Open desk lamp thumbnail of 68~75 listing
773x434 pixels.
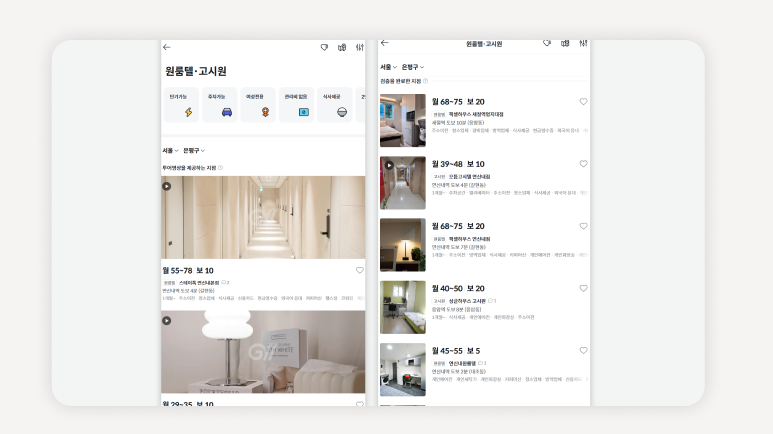(x=403, y=245)
